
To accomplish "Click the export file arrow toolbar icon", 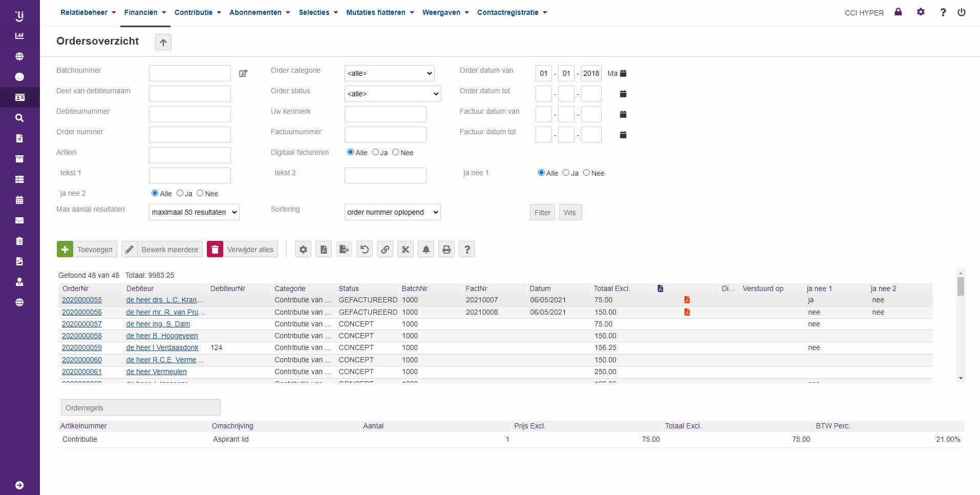I will 344,250.
